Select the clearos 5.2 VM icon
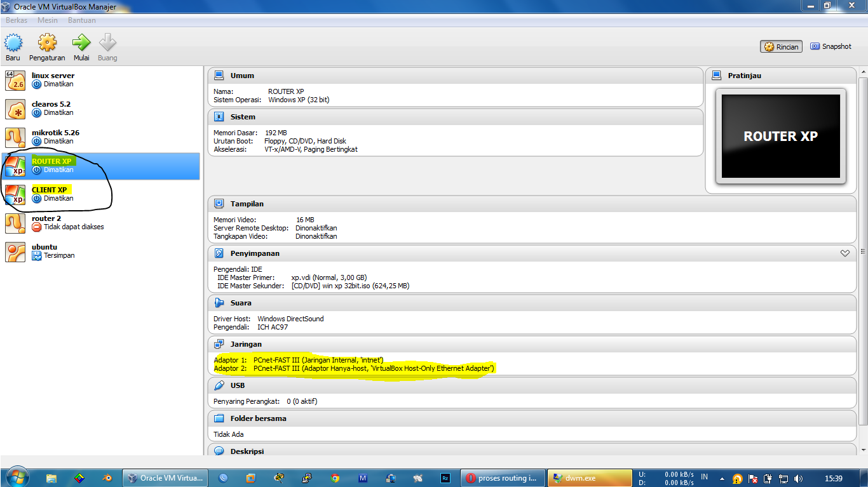The width and height of the screenshot is (868, 487). point(15,109)
